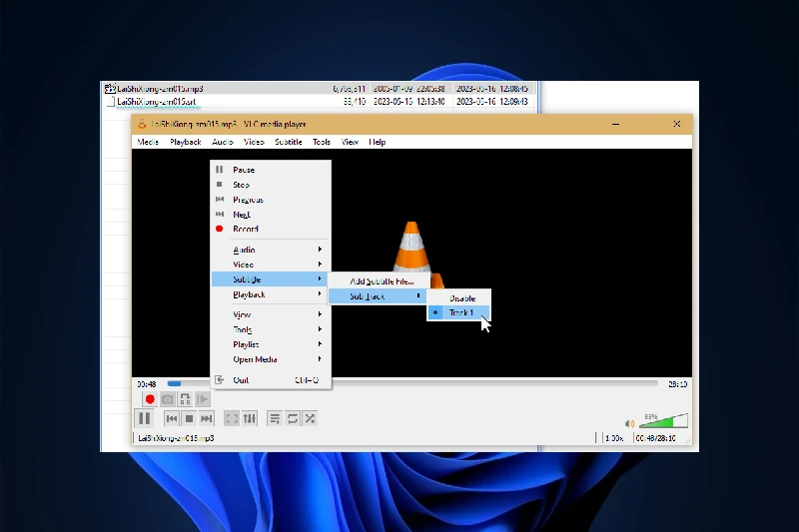
Task: Open extended settings equalizer button
Action: click(249, 418)
